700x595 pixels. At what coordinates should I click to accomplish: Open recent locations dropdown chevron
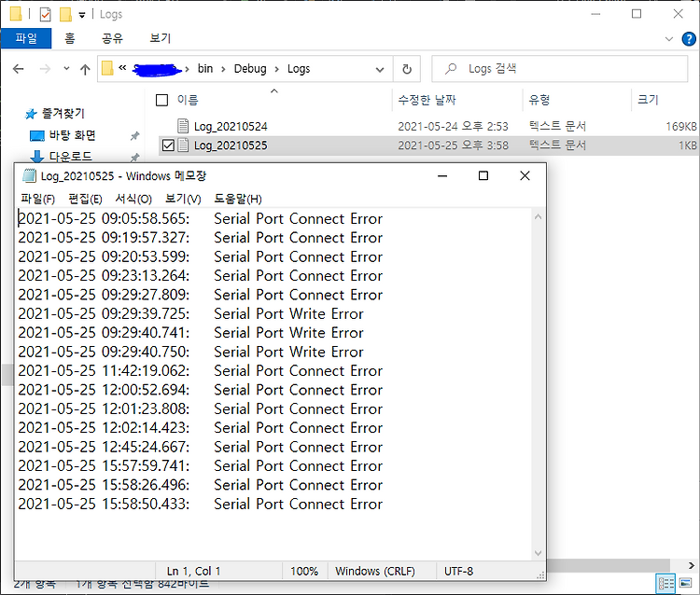tap(66, 69)
